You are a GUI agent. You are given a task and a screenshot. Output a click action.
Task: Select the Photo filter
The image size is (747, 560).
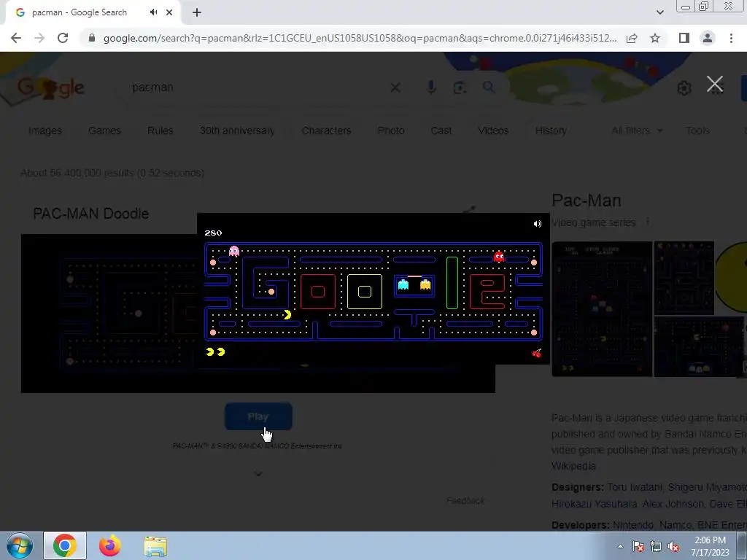[x=391, y=131]
